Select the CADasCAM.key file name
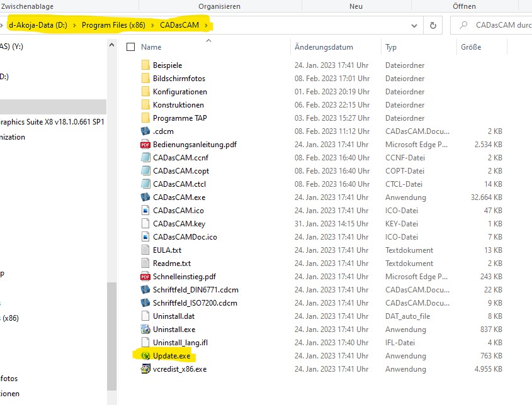Viewport: 532px width, 405px height. [179, 224]
